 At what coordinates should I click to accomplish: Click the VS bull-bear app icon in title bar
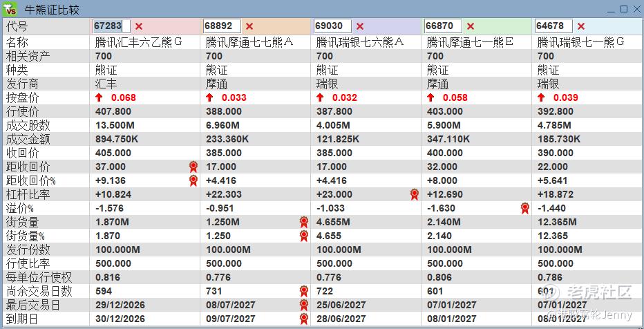(x=10, y=8)
